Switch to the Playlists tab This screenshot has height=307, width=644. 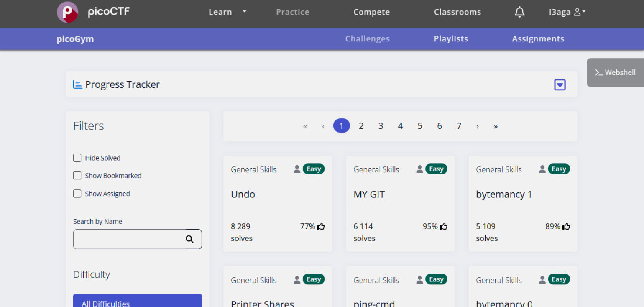(451, 39)
